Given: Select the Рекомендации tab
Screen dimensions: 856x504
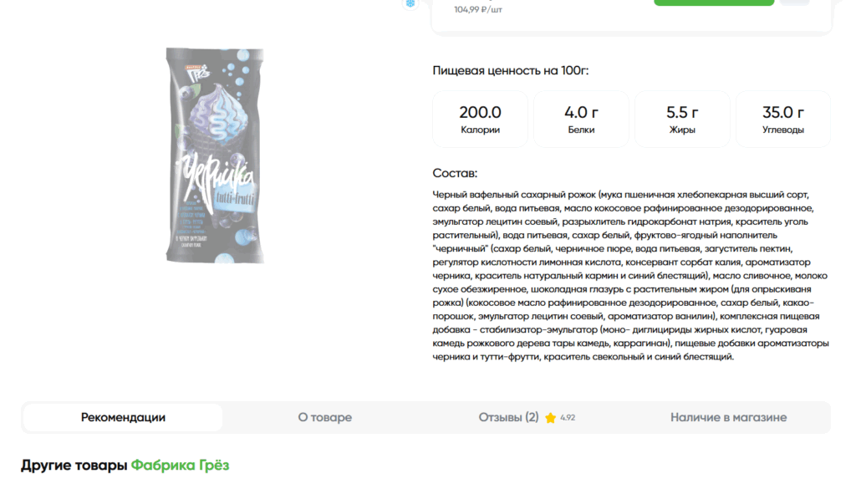Looking at the screenshot, I should (x=123, y=417).
